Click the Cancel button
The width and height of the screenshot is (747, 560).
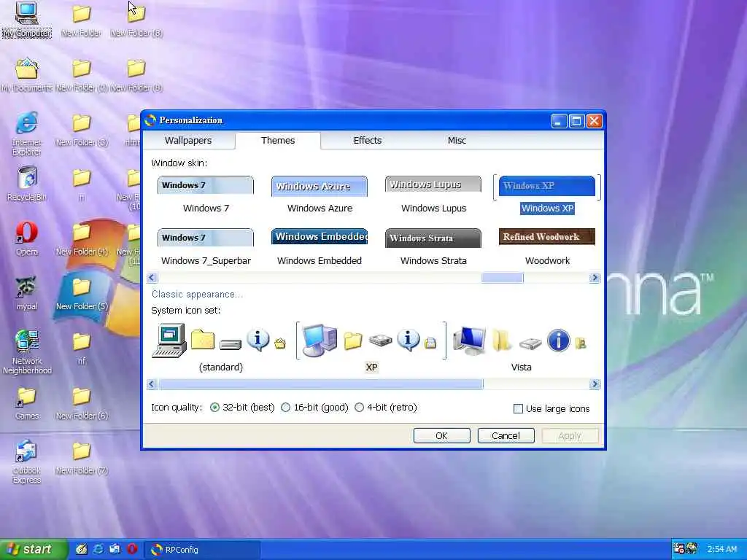click(x=506, y=436)
